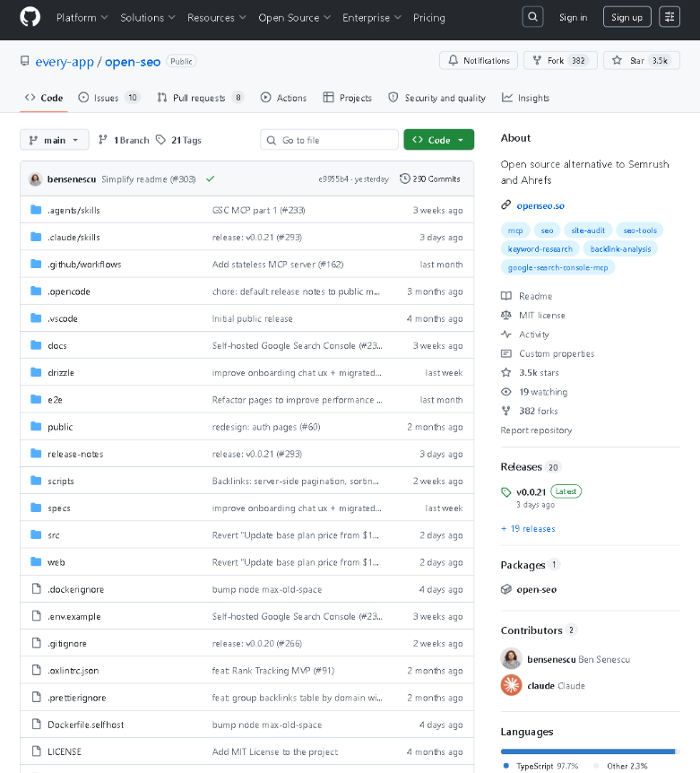Click the Sign in link

click(573, 18)
